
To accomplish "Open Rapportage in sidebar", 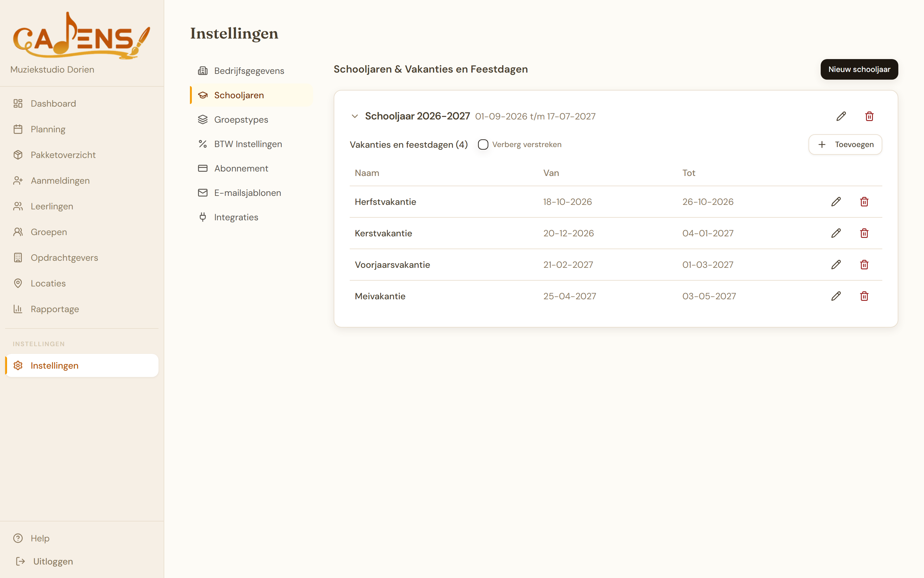I will click(82, 309).
